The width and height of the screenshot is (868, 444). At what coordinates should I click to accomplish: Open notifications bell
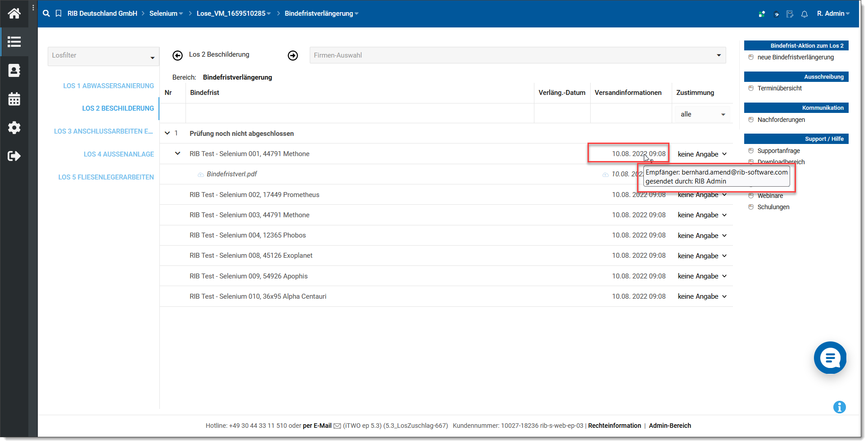point(805,14)
